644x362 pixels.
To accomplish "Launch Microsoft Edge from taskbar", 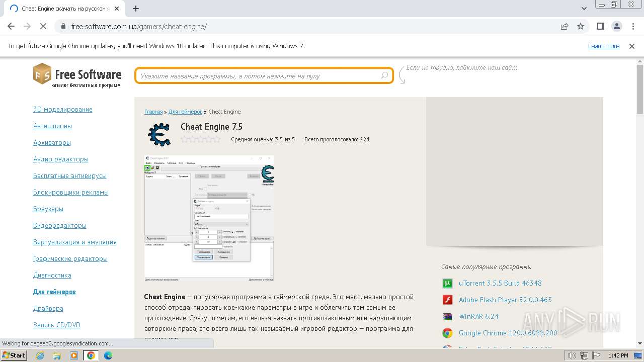I will [108, 355].
